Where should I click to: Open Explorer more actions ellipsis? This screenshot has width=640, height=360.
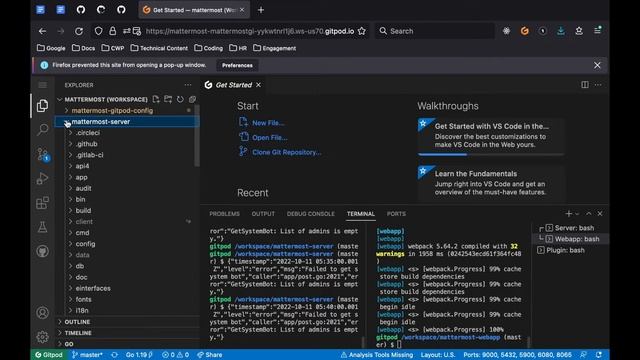(188, 85)
